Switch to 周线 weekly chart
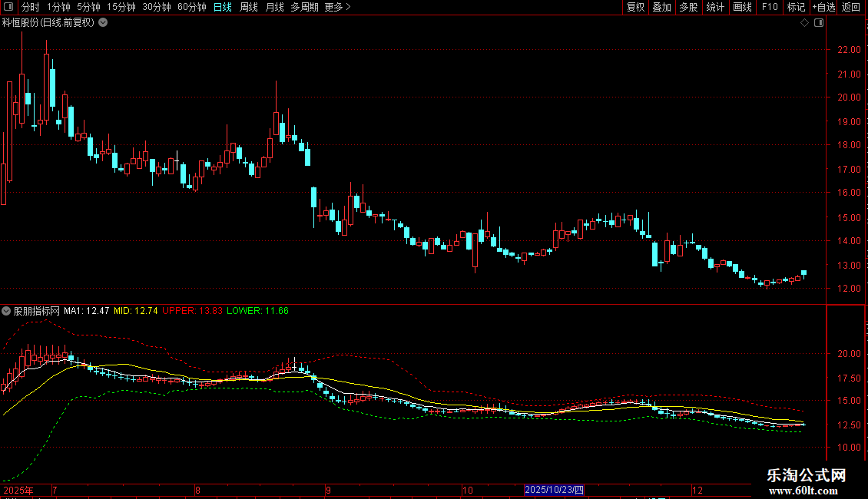This screenshot has width=868, height=499. coord(249,7)
